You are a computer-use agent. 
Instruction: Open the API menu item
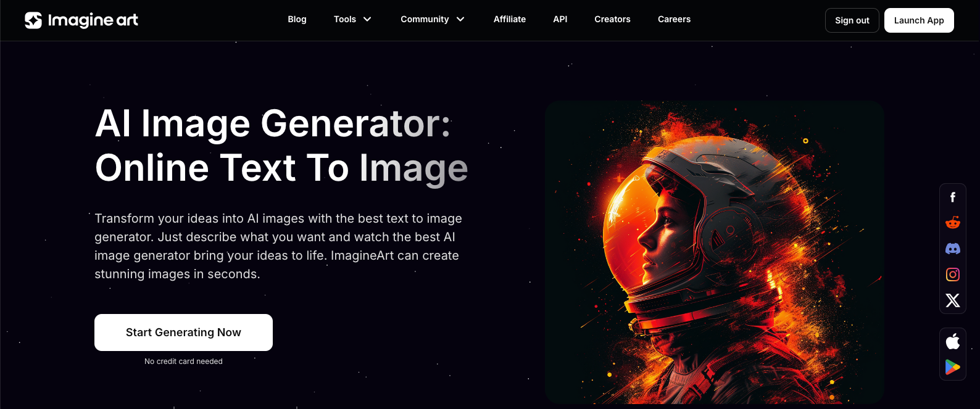click(560, 19)
